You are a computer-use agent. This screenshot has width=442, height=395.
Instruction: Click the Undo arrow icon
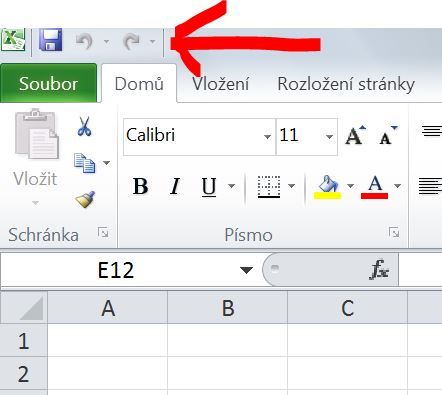[x=84, y=42]
